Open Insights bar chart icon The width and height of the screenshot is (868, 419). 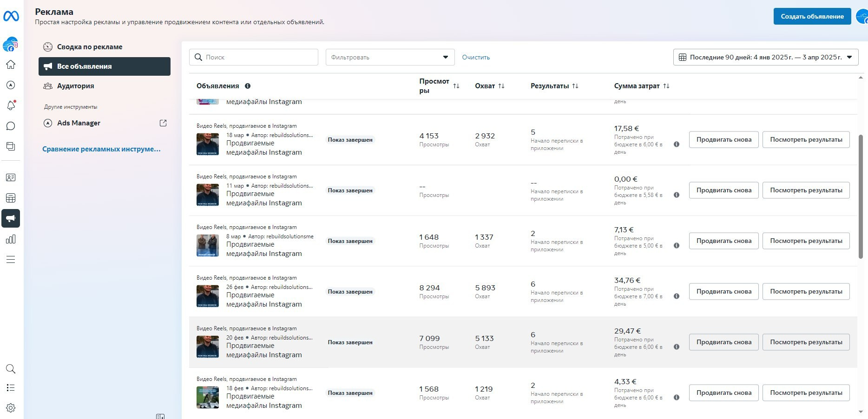[x=11, y=239]
